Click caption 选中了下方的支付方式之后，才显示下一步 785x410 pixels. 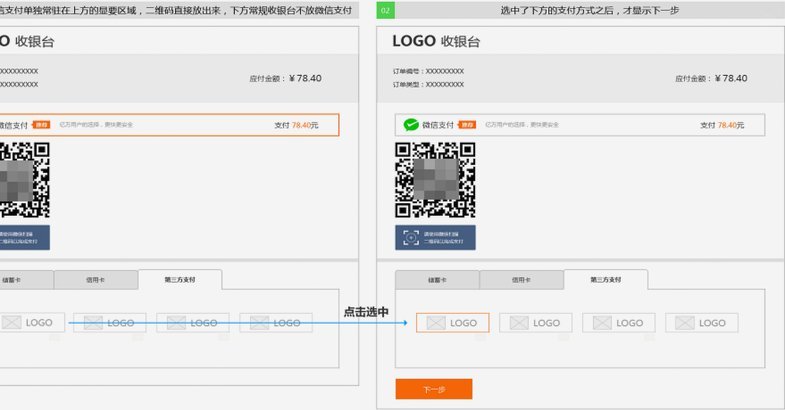coord(589,10)
